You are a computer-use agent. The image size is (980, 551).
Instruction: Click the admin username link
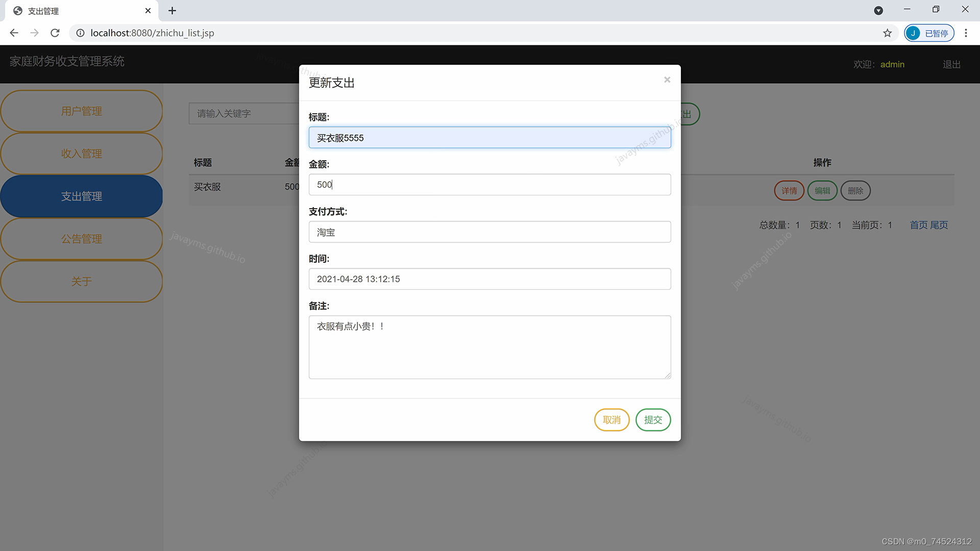[x=892, y=64]
